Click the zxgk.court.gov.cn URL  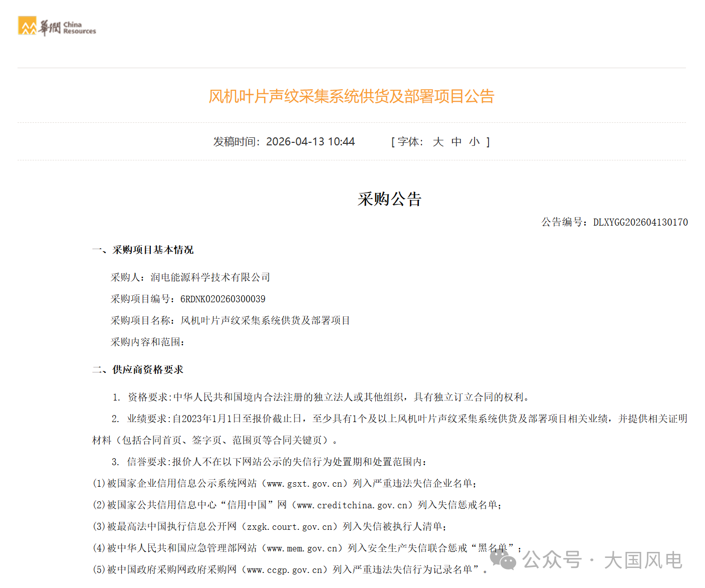click(x=289, y=527)
